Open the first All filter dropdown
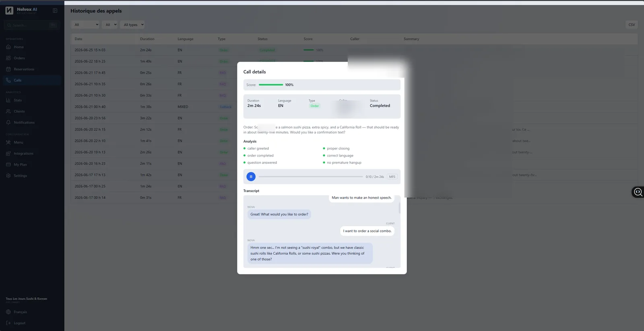644x331 pixels. click(85, 25)
